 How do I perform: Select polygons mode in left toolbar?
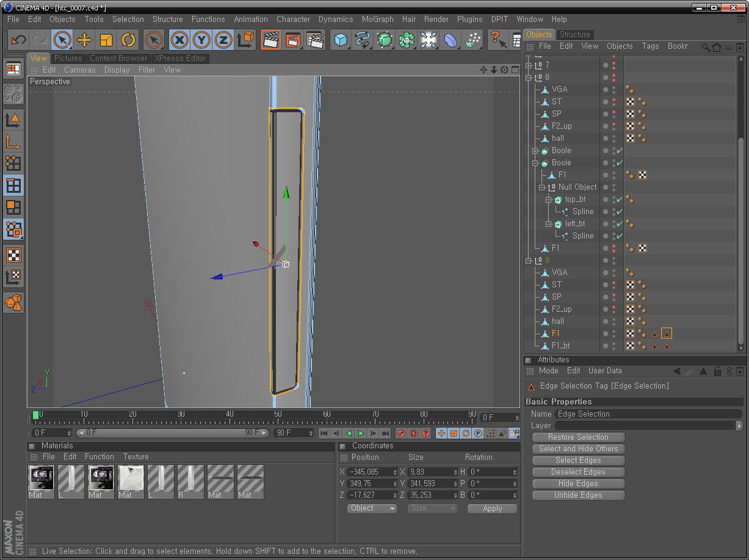pos(13,207)
